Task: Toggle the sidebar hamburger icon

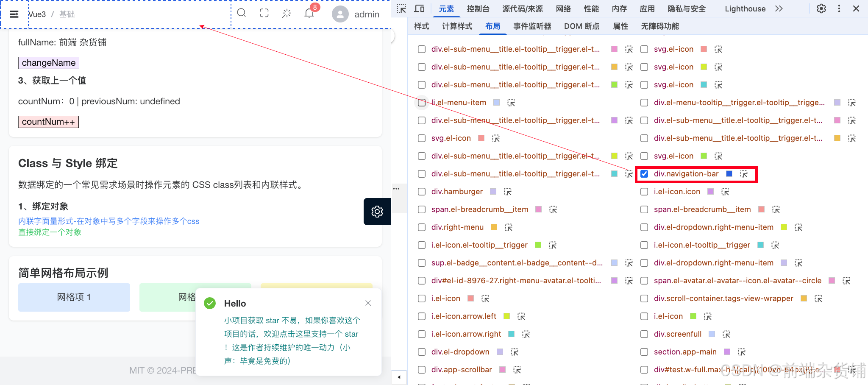Action: pos(14,14)
